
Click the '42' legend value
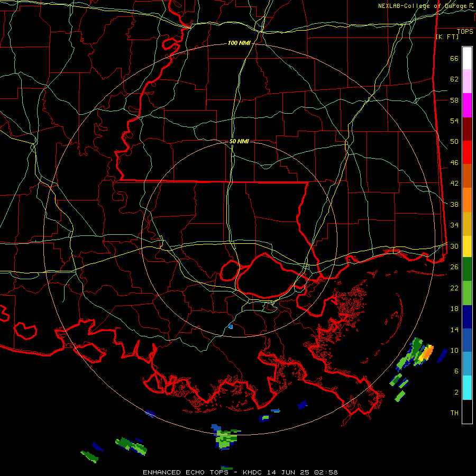point(454,184)
